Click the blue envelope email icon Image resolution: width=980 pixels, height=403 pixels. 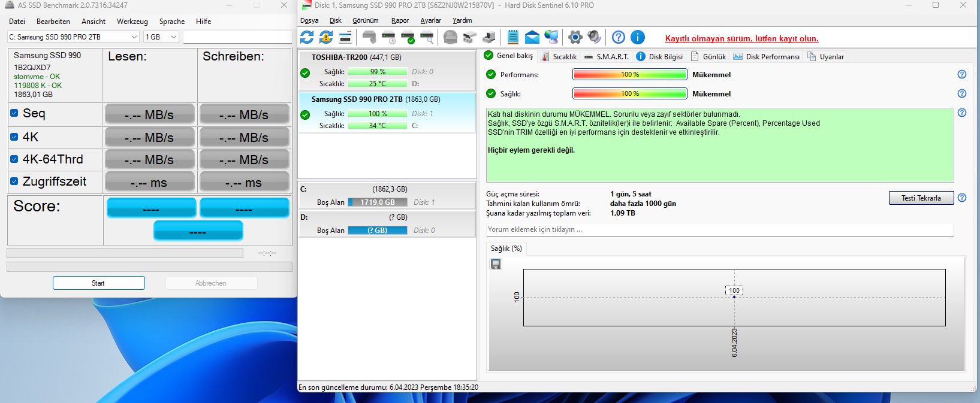(x=532, y=37)
